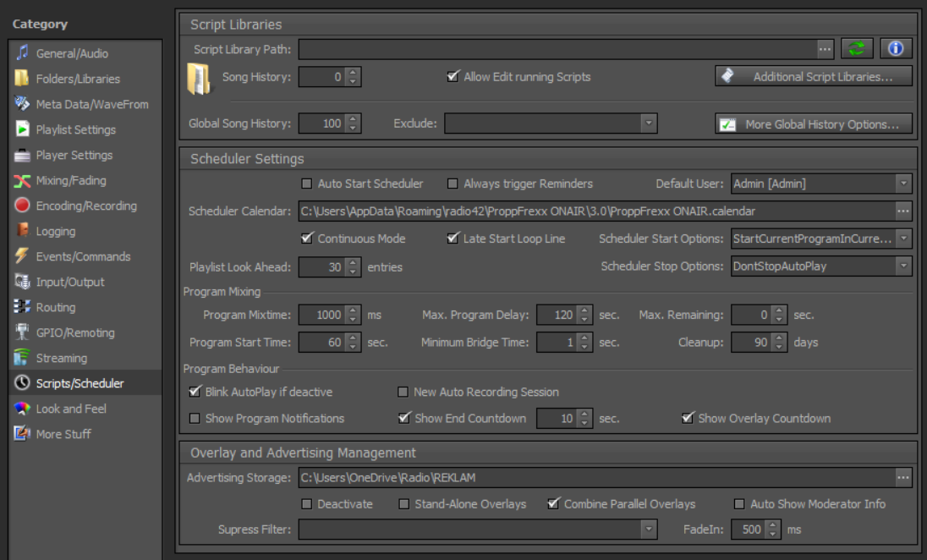Disable the Continuous Mode checkbox

tap(307, 239)
